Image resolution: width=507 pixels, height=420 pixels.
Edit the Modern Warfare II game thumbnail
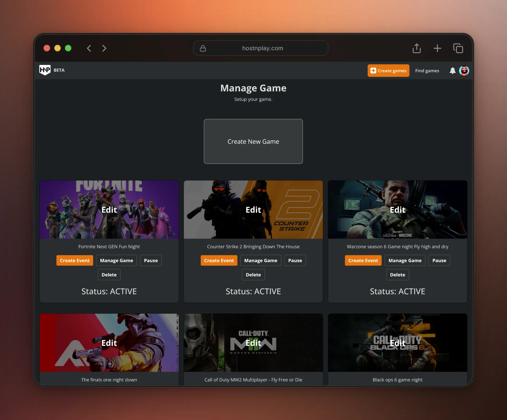click(x=253, y=343)
